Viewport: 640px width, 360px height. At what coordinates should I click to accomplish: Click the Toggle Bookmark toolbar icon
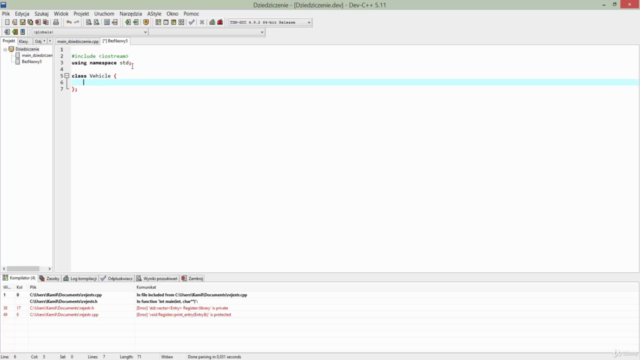[146, 22]
